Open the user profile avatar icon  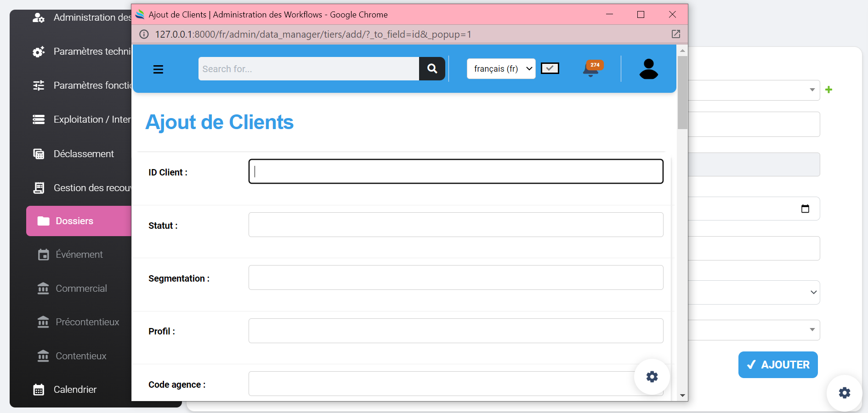coord(648,69)
